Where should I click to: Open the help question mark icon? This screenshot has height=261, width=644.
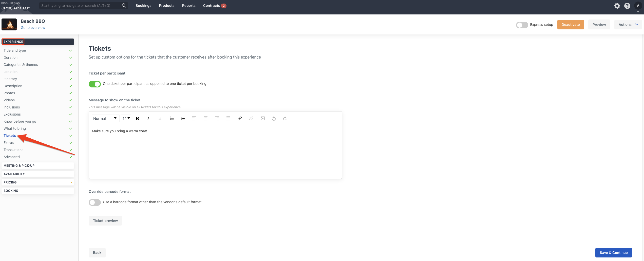[x=627, y=6]
